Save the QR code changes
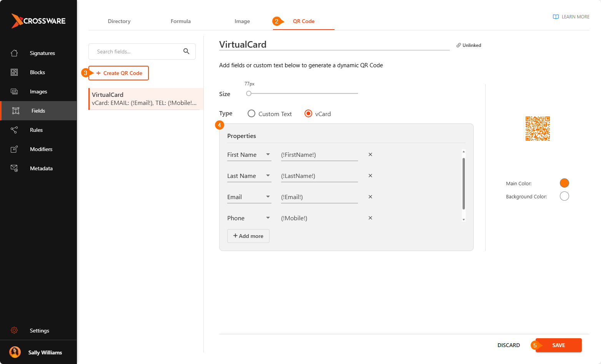601x364 pixels. pos(558,345)
